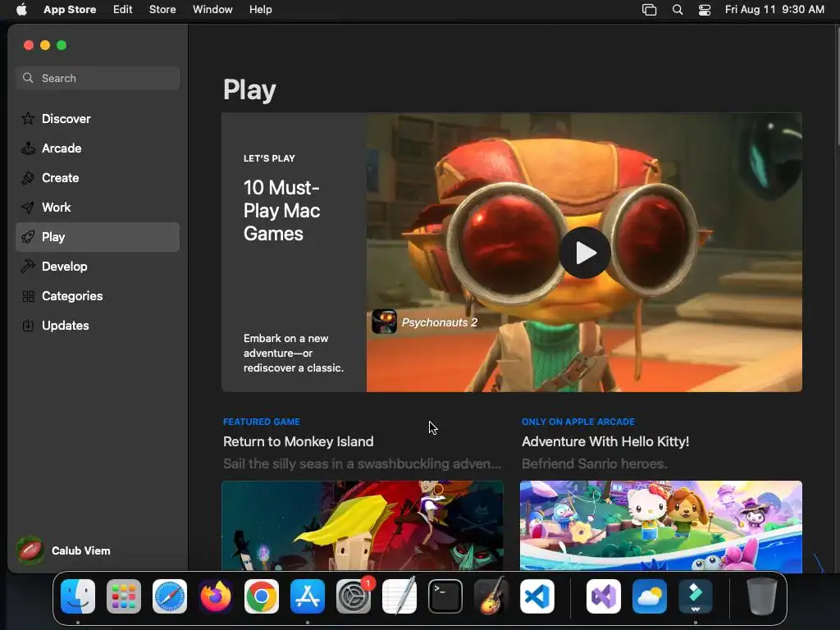Screen dimensions: 840x630
Task: Go to the Discover sidebar label
Action: point(66,118)
